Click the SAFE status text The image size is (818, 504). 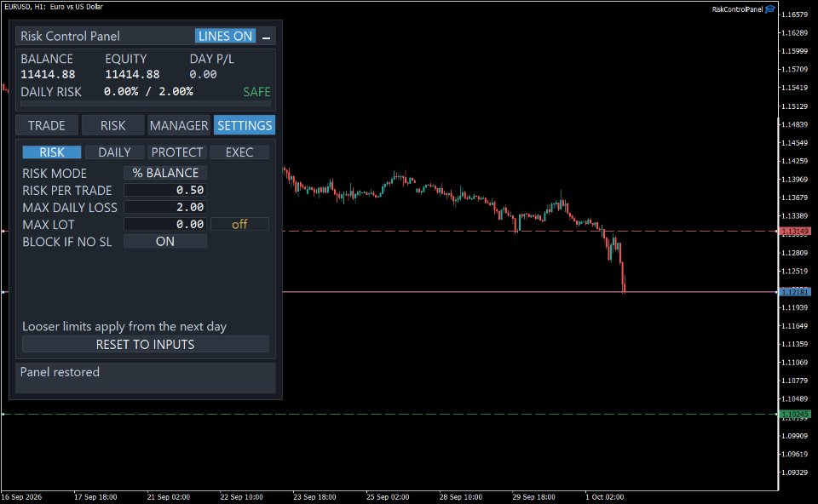click(256, 92)
